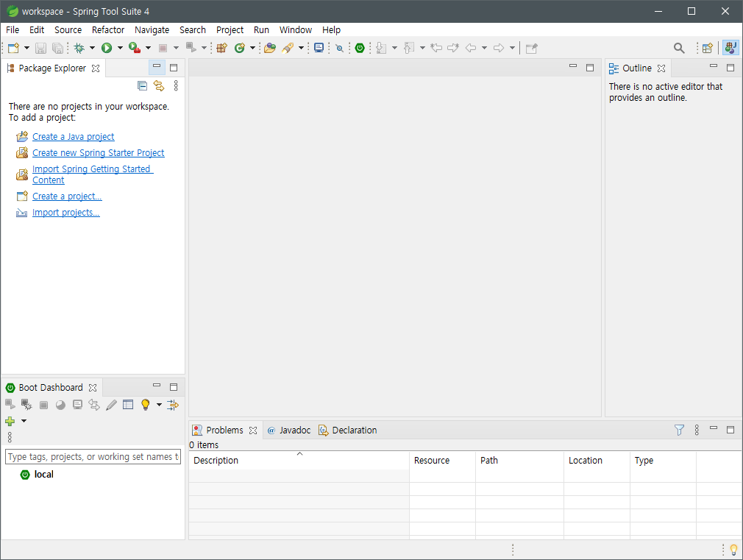Viewport: 743px width, 560px height.
Task: Click the Boot Dashboard open console icon
Action: [x=77, y=405]
